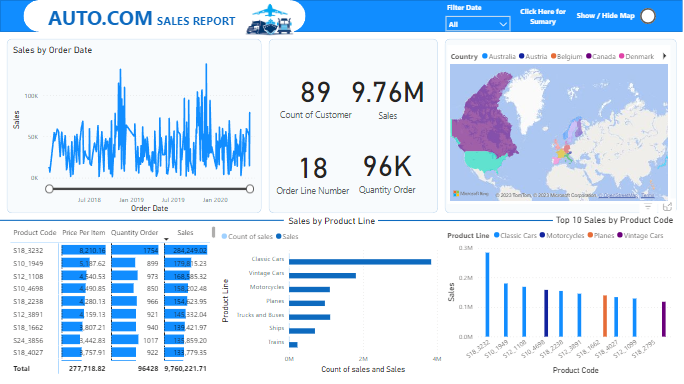
Task: Click the Trains bar in Product Line chart
Action: (x=293, y=345)
